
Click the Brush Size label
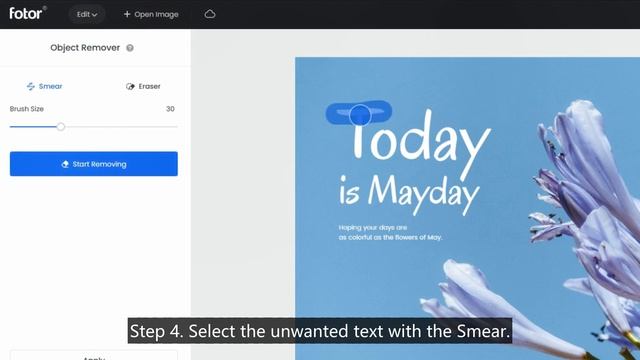click(x=27, y=109)
